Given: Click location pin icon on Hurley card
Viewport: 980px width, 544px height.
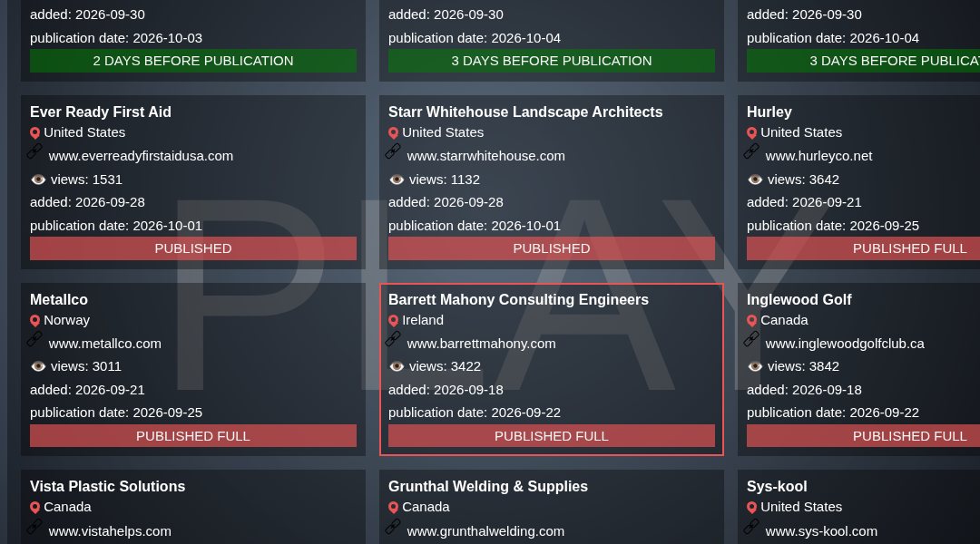Looking at the screenshot, I should (752, 133).
